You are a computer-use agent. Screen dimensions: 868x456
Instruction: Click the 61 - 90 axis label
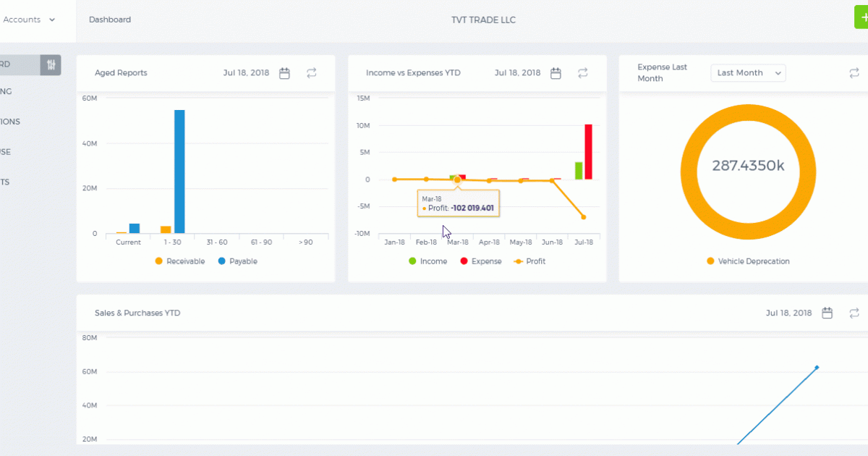[x=261, y=242]
